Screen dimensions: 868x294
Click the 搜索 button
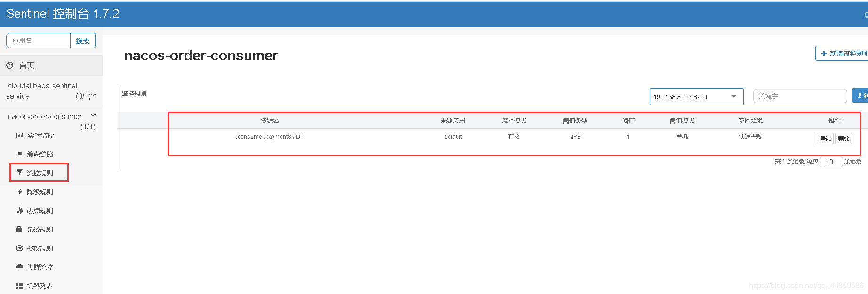83,40
